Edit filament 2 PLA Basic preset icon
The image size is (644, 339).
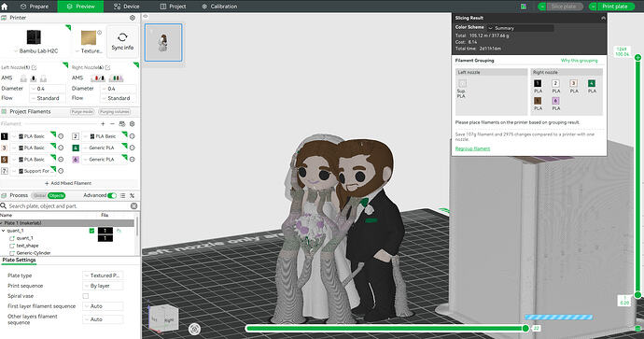133,136
